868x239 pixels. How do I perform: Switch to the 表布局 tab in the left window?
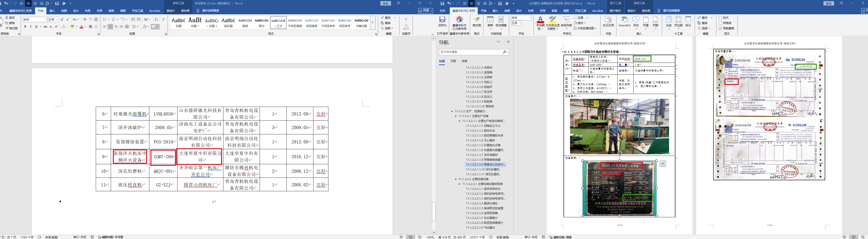point(185,11)
